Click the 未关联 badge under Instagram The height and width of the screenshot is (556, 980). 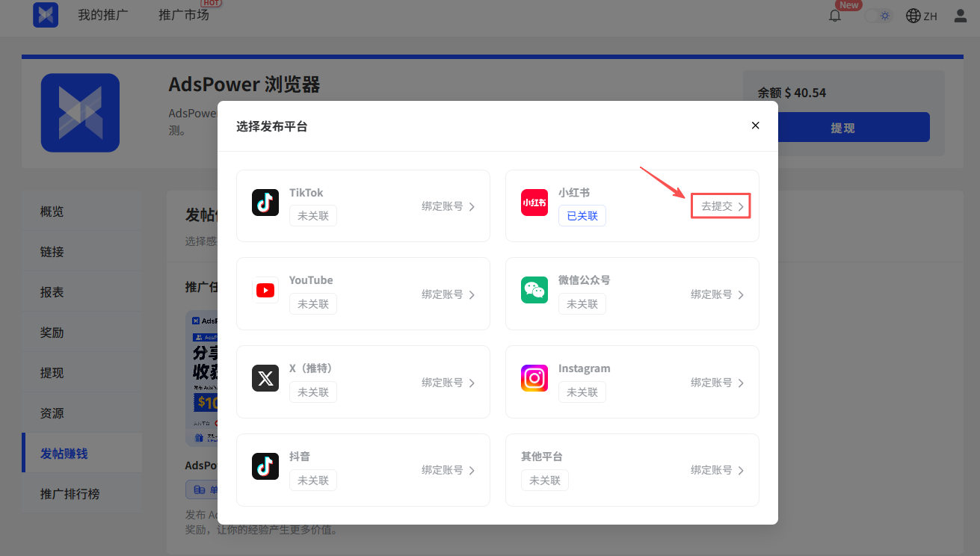(582, 392)
